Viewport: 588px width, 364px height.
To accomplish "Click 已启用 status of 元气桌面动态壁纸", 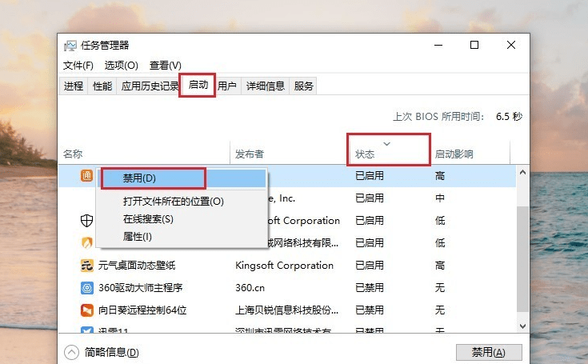I will [370, 266].
